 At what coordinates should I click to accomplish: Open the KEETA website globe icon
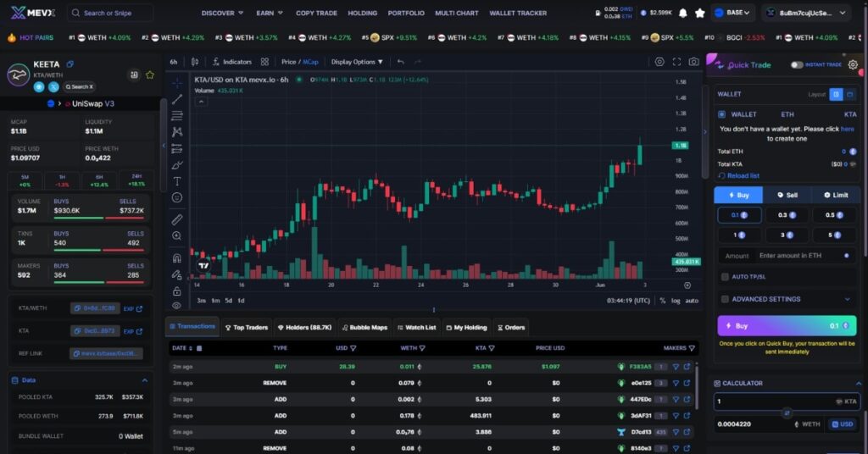pyautogui.click(x=39, y=86)
